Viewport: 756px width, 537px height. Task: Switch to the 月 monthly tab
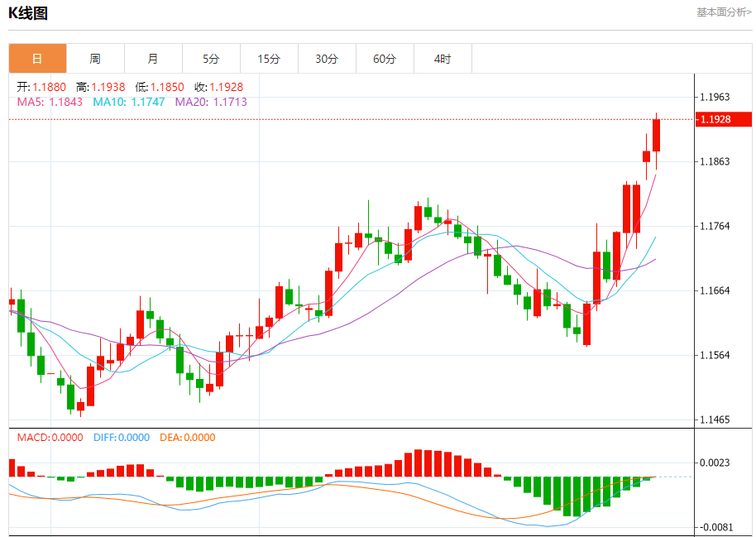tap(153, 59)
